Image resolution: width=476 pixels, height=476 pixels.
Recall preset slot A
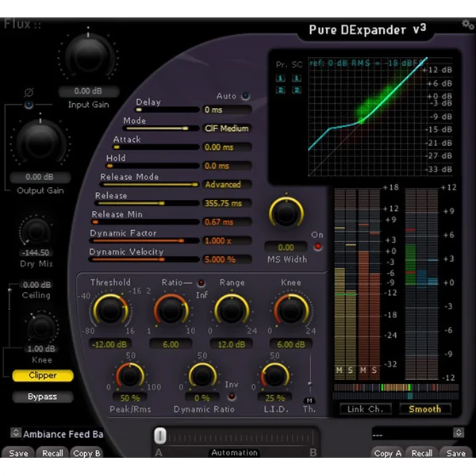point(52,453)
